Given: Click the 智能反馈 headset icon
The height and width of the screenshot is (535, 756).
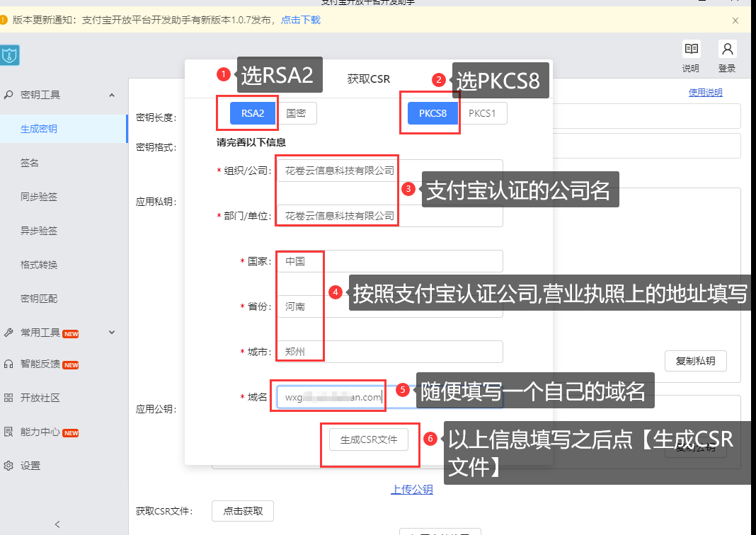Looking at the screenshot, I should (8, 364).
